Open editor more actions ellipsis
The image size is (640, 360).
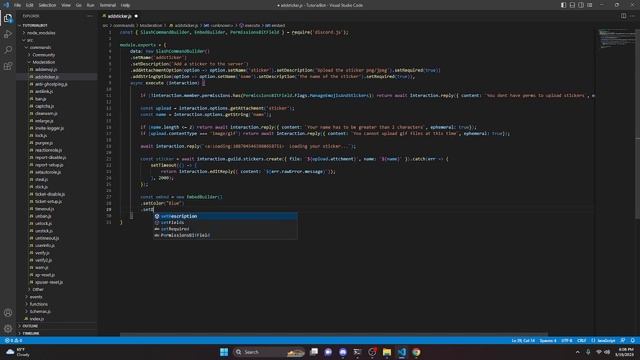point(632,16)
